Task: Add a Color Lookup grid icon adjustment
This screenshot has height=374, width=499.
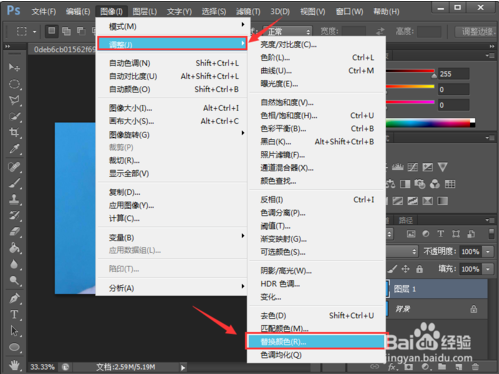Action: [x=450, y=184]
